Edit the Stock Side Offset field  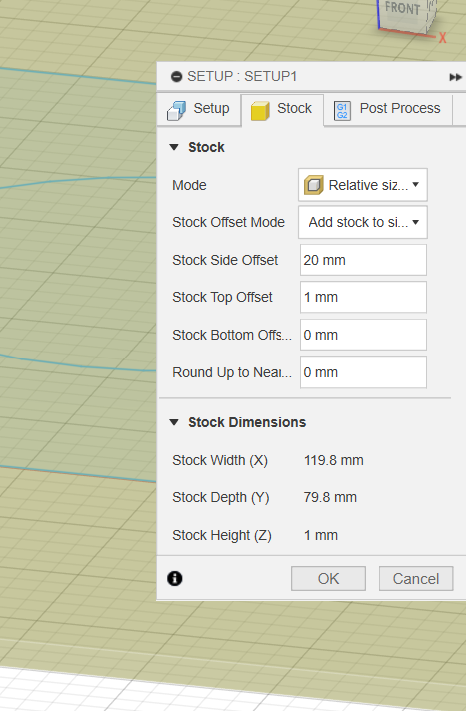point(363,260)
